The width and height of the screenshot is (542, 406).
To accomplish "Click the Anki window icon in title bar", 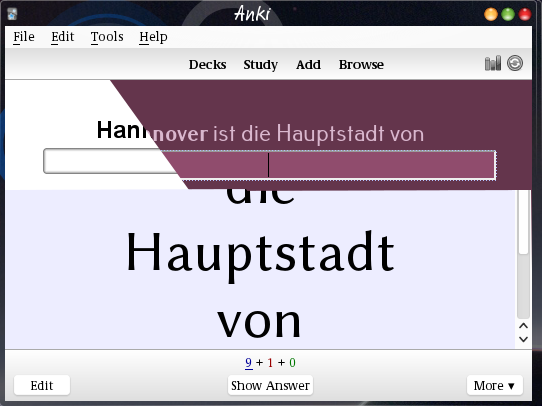I will pyautogui.click(x=12, y=14).
